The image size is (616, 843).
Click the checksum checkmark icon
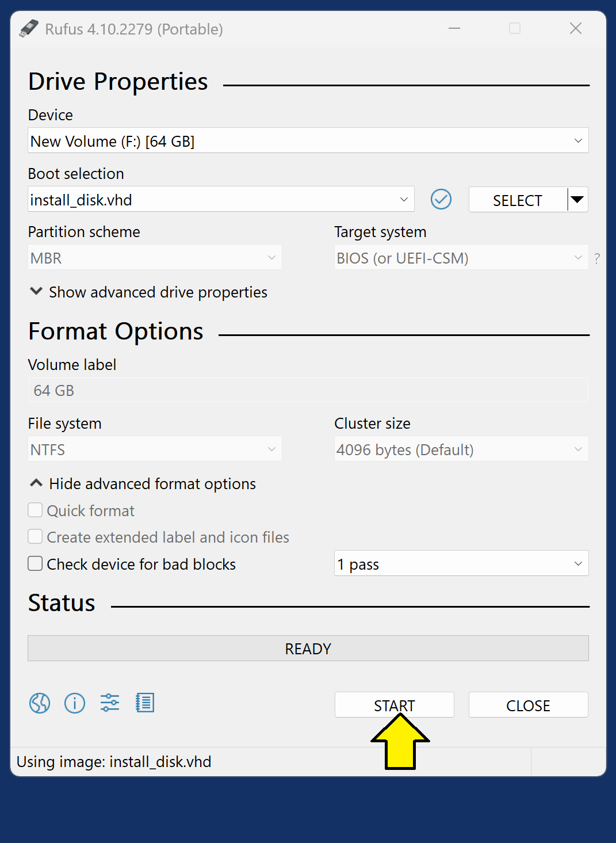(441, 200)
